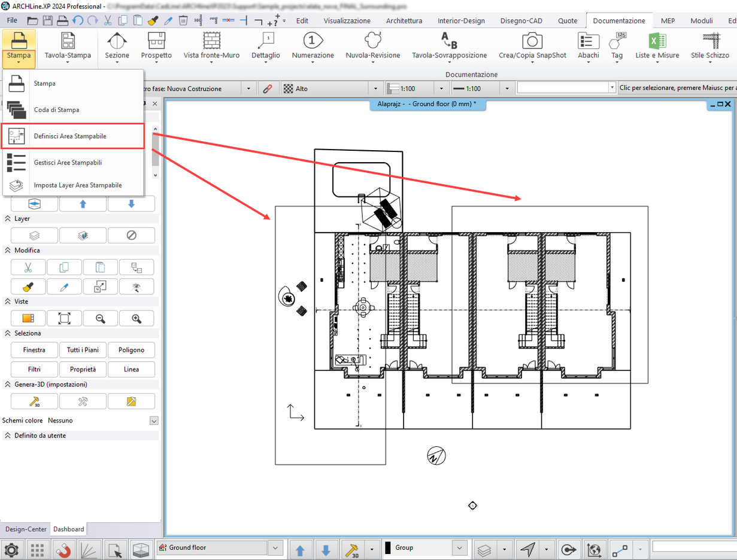Click the Linea selection button
Screen dimensions: 737x560
[x=131, y=369]
